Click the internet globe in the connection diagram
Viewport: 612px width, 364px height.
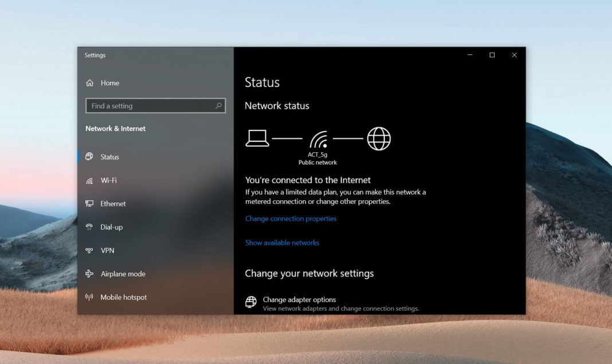[x=379, y=138]
